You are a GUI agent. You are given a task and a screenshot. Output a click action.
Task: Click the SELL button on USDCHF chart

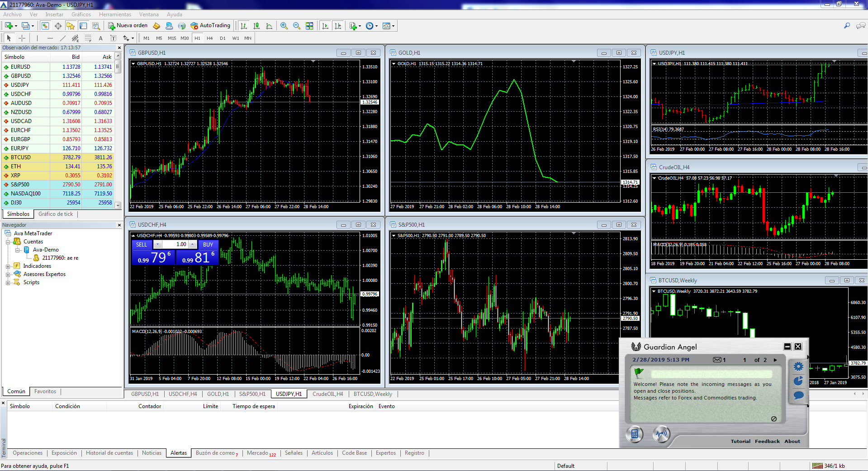coord(142,244)
